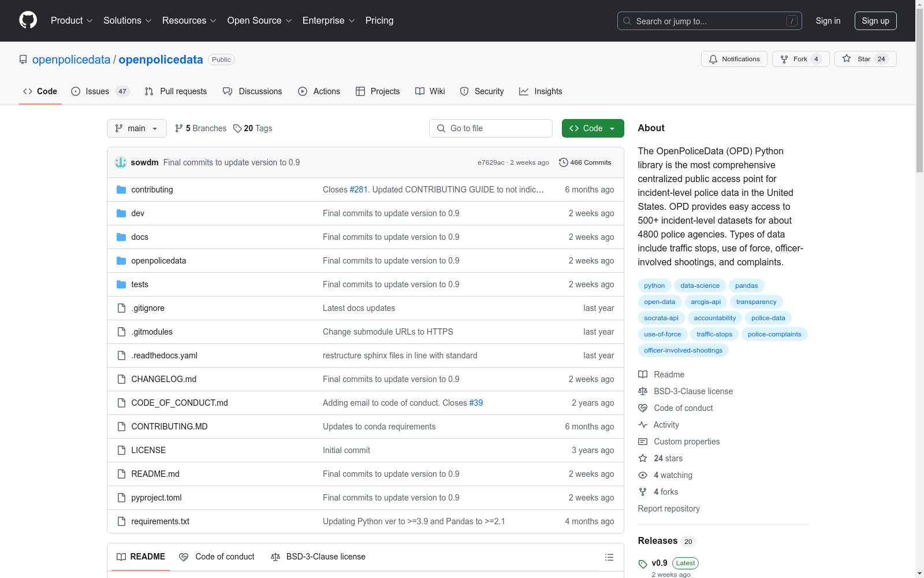The image size is (924, 578).
Task: Click the v0.9 release tag icon
Action: tap(643, 564)
